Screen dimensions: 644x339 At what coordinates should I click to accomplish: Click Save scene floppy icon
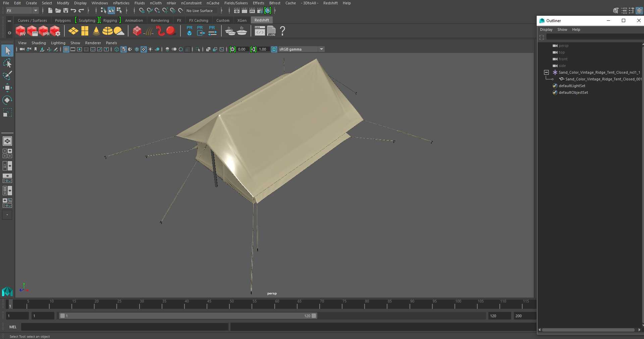tap(66, 11)
